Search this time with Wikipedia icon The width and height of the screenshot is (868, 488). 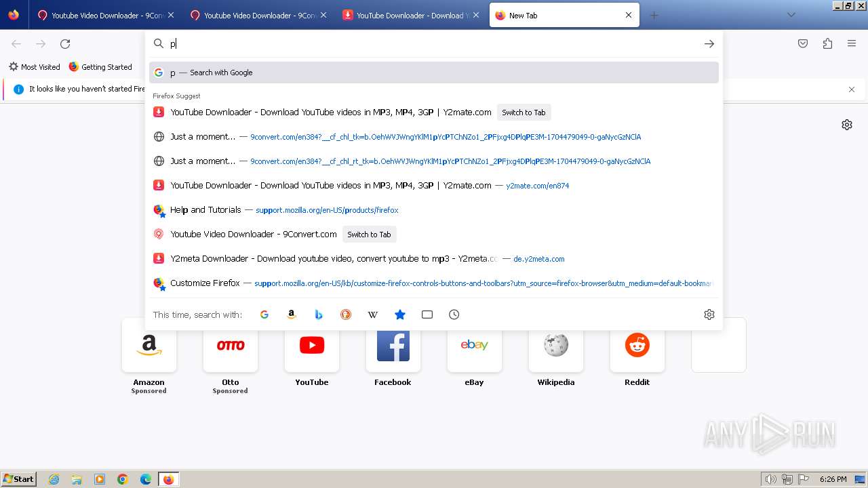pyautogui.click(x=373, y=314)
